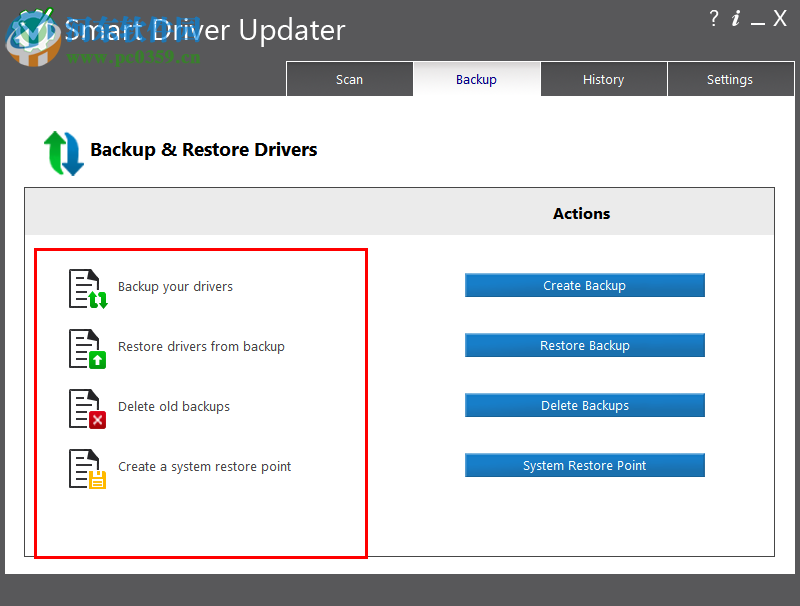
Task: Select the Backup tab
Action: [476, 79]
